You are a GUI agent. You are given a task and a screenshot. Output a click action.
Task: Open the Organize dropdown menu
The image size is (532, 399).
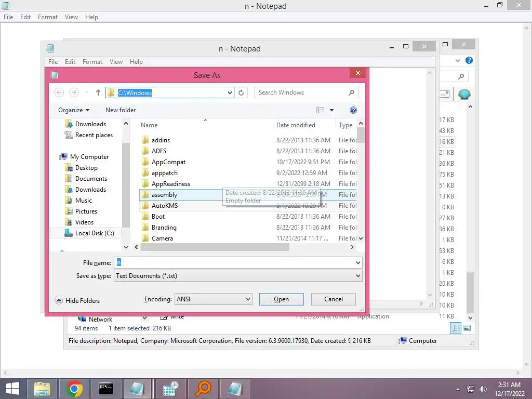pos(74,110)
